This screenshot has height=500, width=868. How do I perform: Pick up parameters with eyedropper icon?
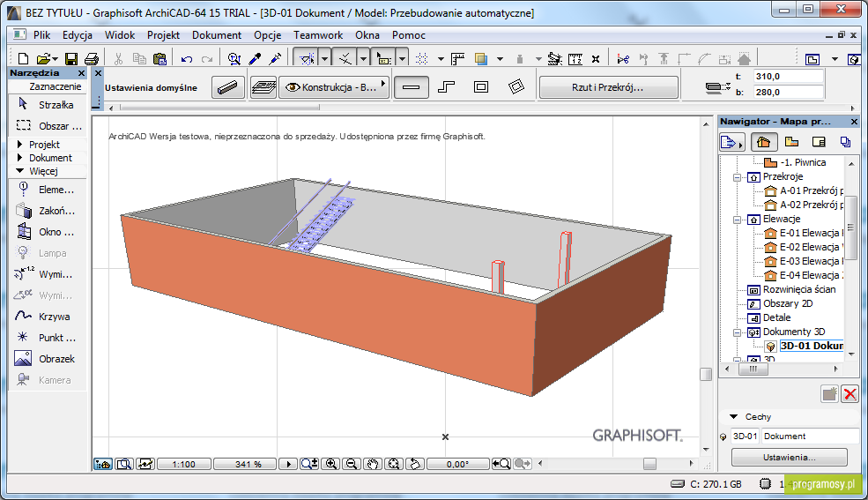[x=255, y=59]
